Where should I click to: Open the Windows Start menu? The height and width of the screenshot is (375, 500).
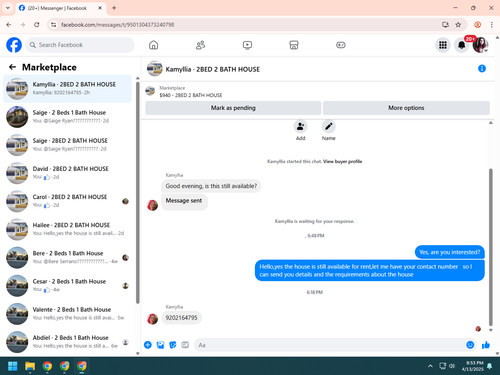13,366
